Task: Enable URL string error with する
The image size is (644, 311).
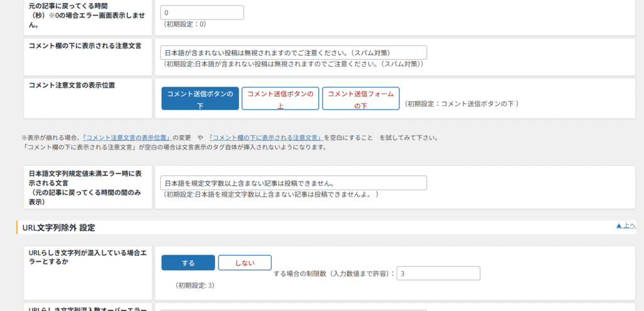Action: click(x=188, y=263)
